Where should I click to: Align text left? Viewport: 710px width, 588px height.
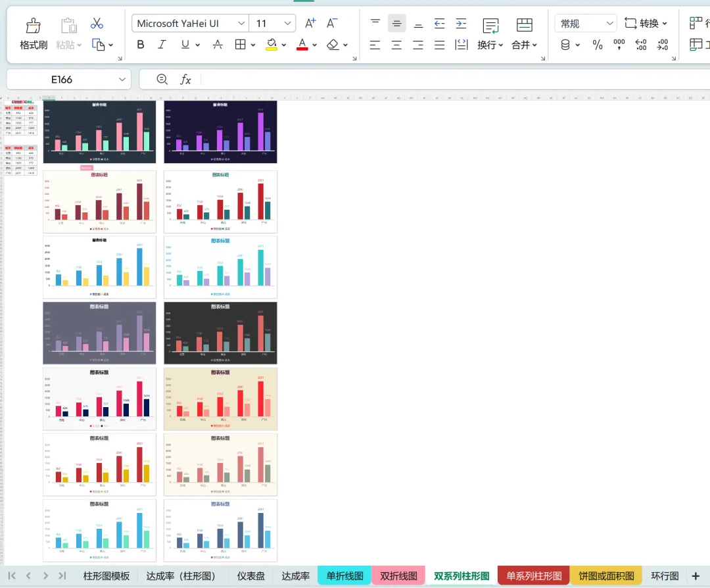375,44
